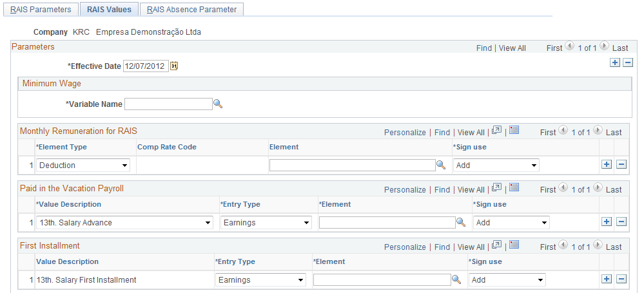This screenshot has height=293, width=644.
Task: Switch to the RAIS Parameters tab
Action: (41, 10)
